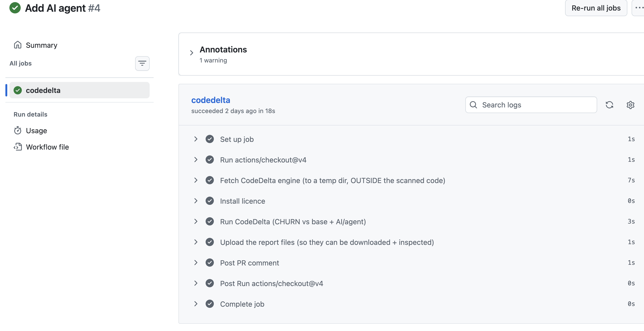Image resolution: width=644 pixels, height=331 pixels.
Task: Click the check icon for Post PR comment
Action: [210, 263]
